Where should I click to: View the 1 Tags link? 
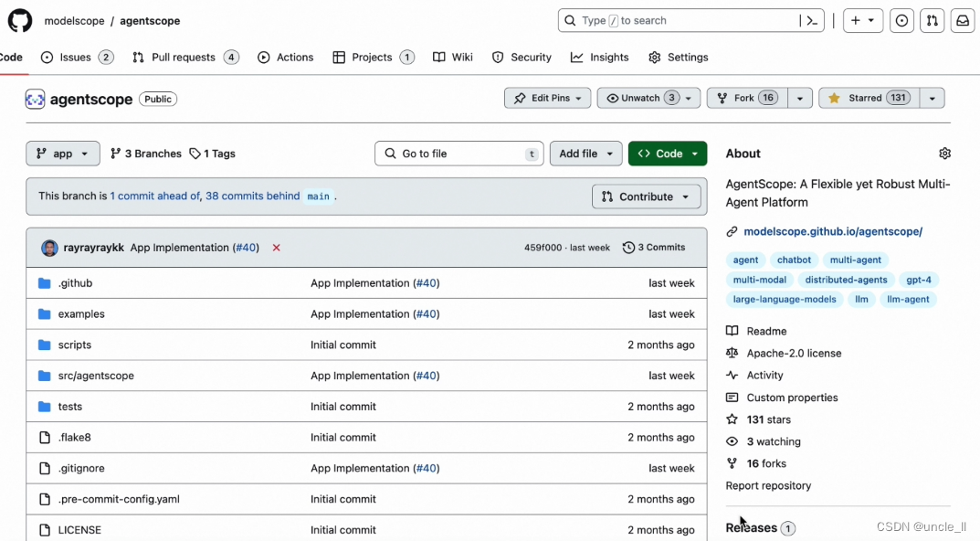pyautogui.click(x=213, y=154)
